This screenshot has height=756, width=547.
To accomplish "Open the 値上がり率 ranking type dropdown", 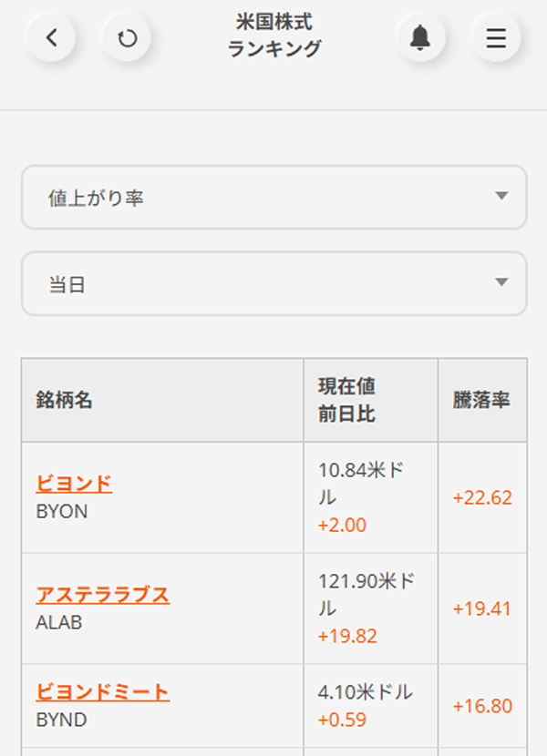I will coord(273,198).
